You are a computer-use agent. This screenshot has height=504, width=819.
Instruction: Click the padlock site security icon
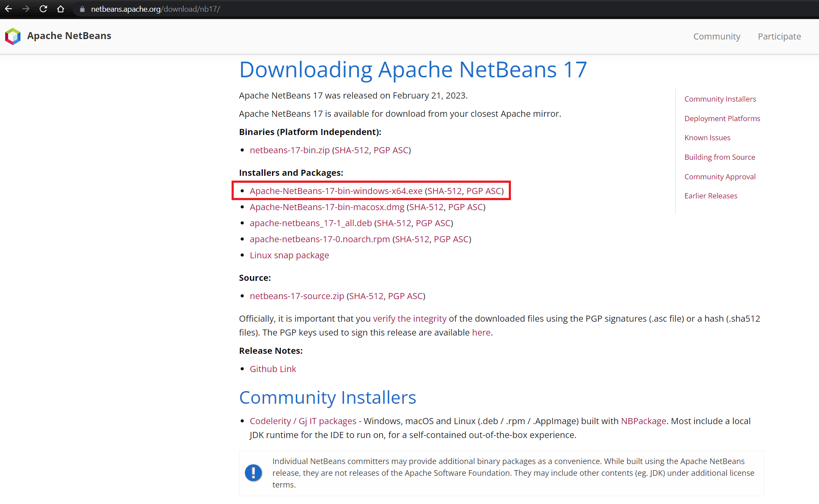point(82,9)
